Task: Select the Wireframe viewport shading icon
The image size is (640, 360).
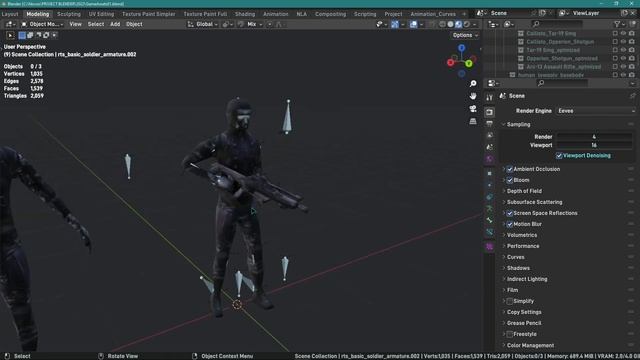Action: 442,24
